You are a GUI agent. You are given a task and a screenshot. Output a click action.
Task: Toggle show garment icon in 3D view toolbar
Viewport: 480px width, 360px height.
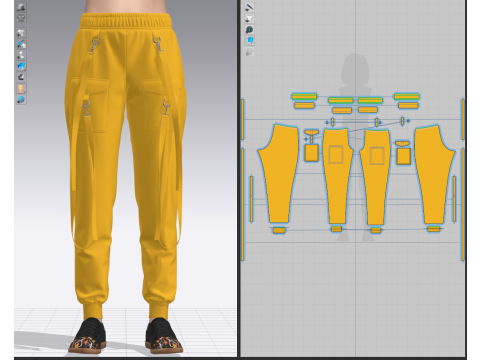pyautogui.click(x=21, y=33)
